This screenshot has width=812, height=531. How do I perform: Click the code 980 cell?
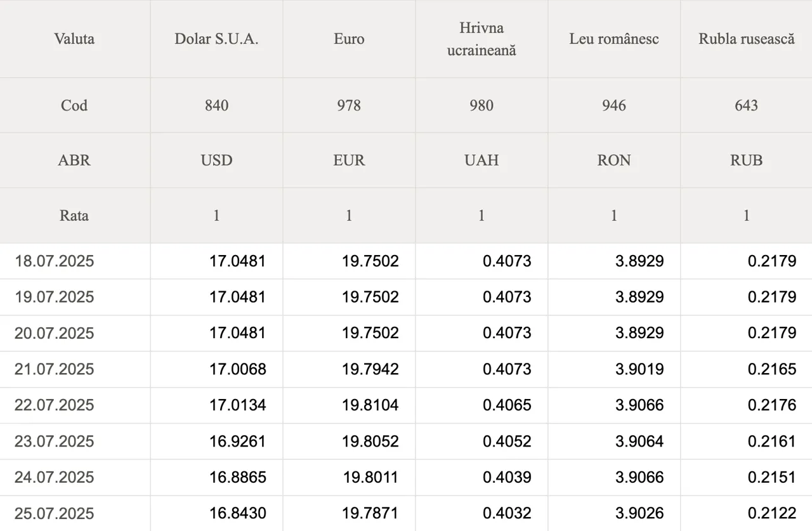(x=481, y=105)
